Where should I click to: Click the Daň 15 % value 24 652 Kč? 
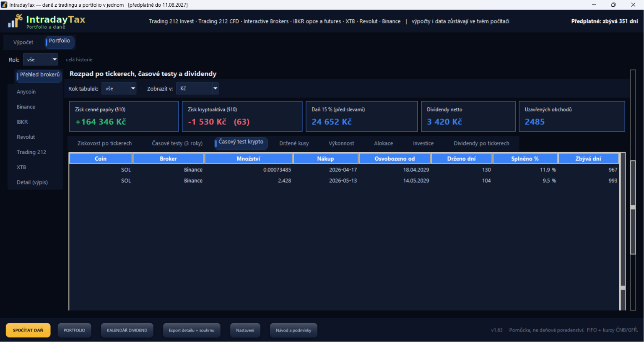[332, 122]
